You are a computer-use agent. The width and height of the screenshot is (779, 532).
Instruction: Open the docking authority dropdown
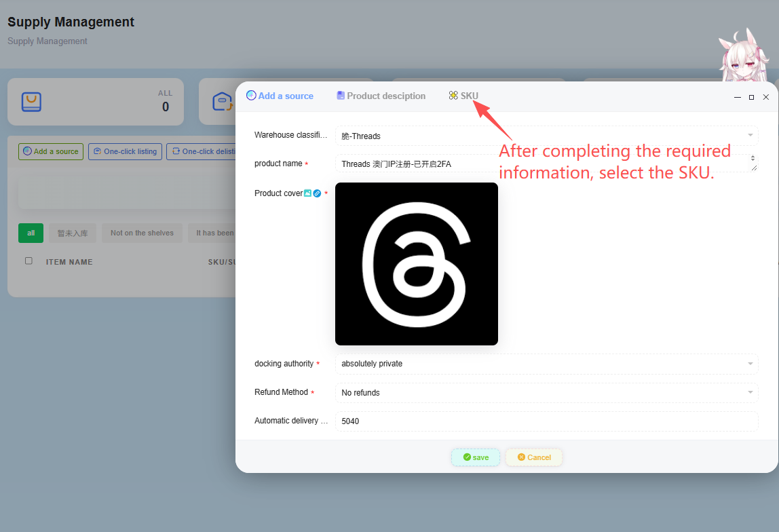546,364
